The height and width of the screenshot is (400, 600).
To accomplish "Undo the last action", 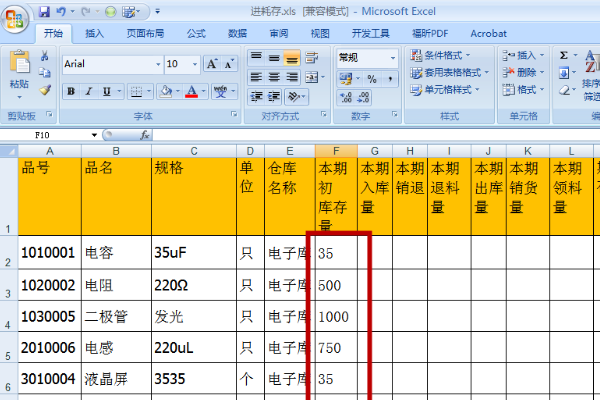I will pyautogui.click(x=60, y=12).
